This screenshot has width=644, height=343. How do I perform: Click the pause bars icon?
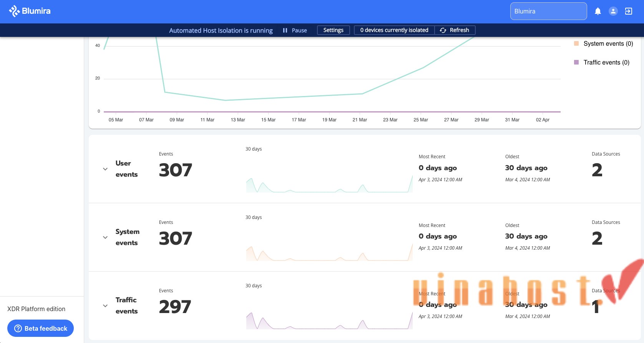[285, 30]
